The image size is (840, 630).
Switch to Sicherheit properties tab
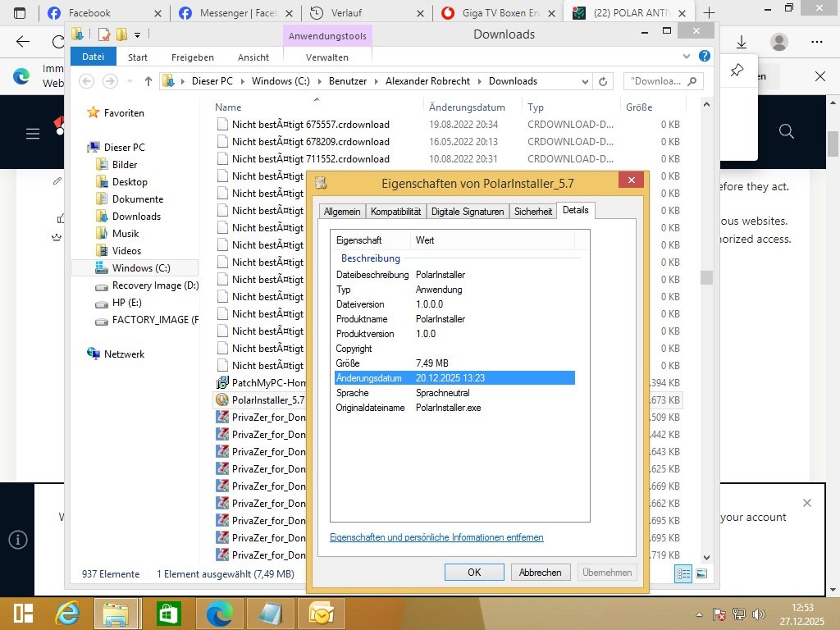pos(533,212)
